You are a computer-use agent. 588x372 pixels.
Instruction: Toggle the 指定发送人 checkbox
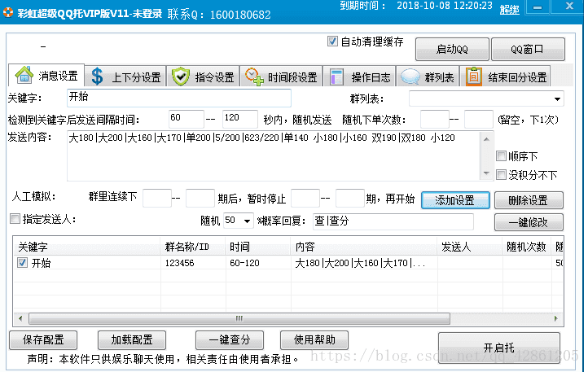(15, 219)
